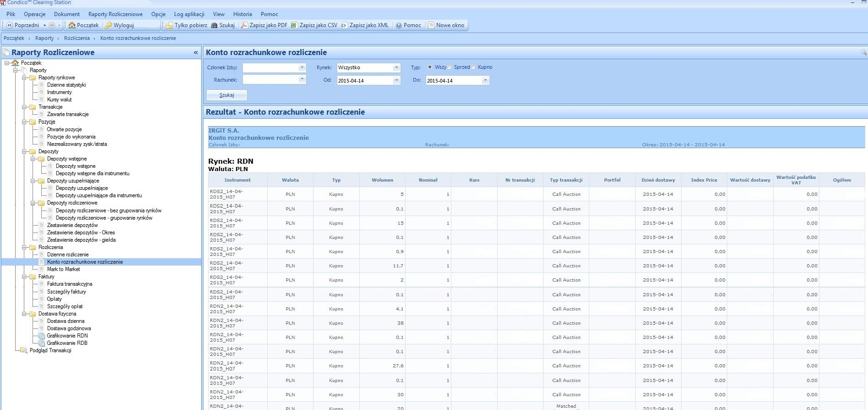Screen dimensions: 868x410
Task: Click the Zapisz jako PDF icon
Action: point(245,25)
